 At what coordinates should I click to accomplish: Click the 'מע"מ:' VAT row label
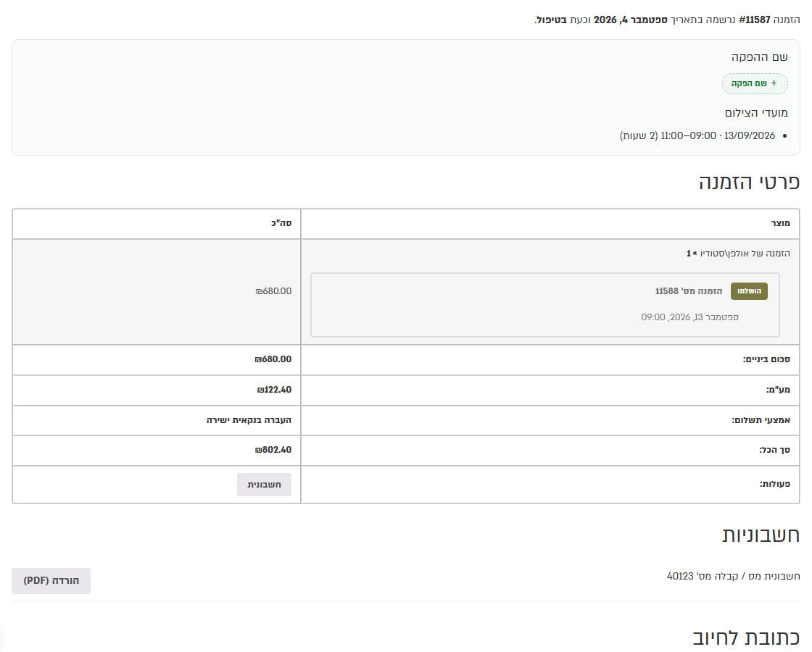pos(779,390)
